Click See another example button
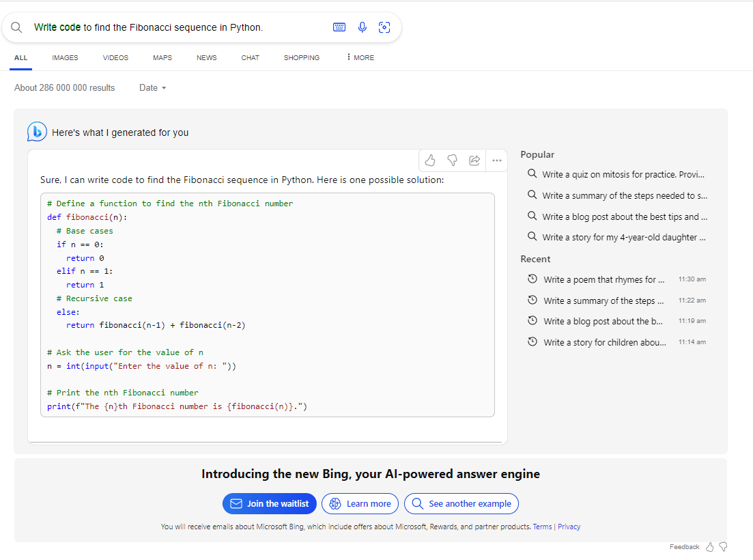The height and width of the screenshot is (560, 753). [461, 504]
